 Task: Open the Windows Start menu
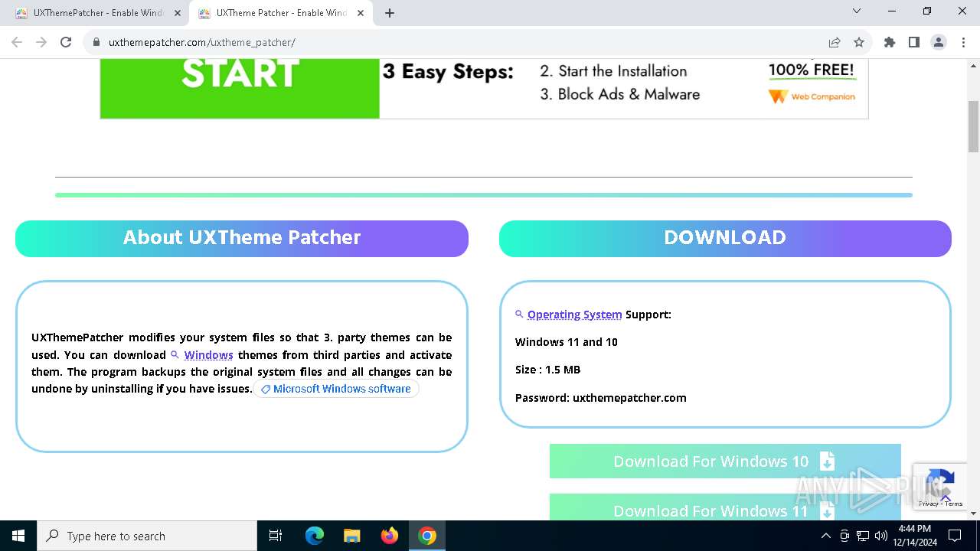pos(18,536)
